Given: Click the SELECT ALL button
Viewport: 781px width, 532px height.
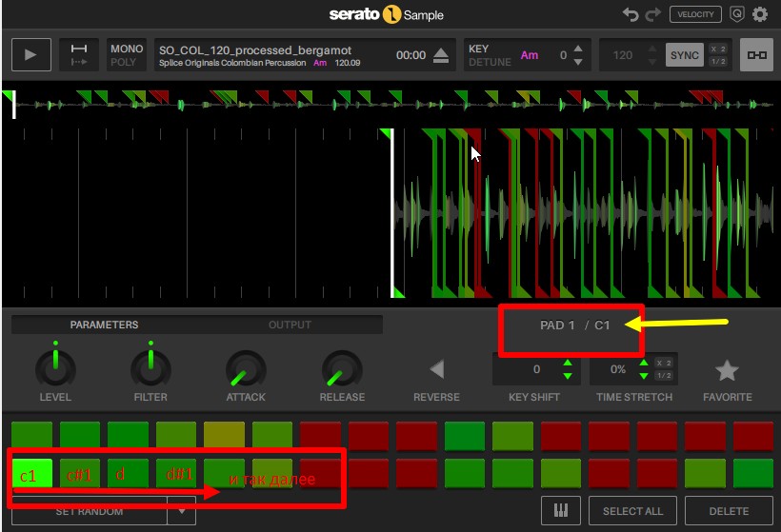Looking at the screenshot, I should coord(632,511).
